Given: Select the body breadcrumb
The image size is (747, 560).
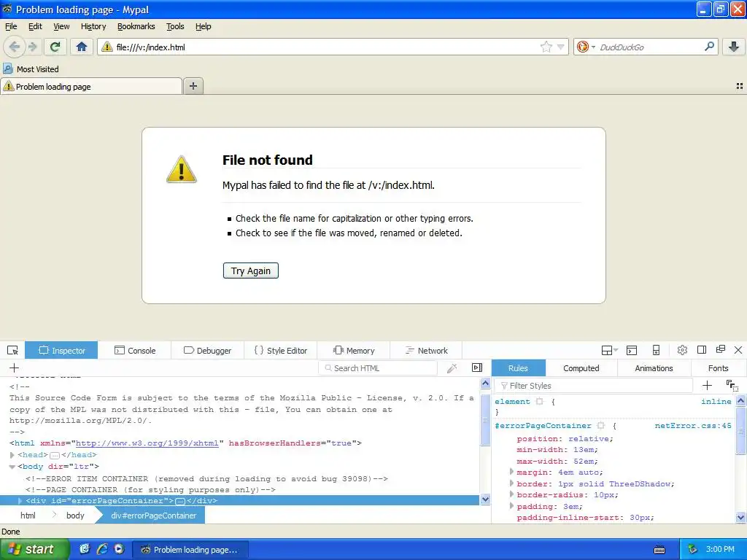Looking at the screenshot, I should coord(75,516).
